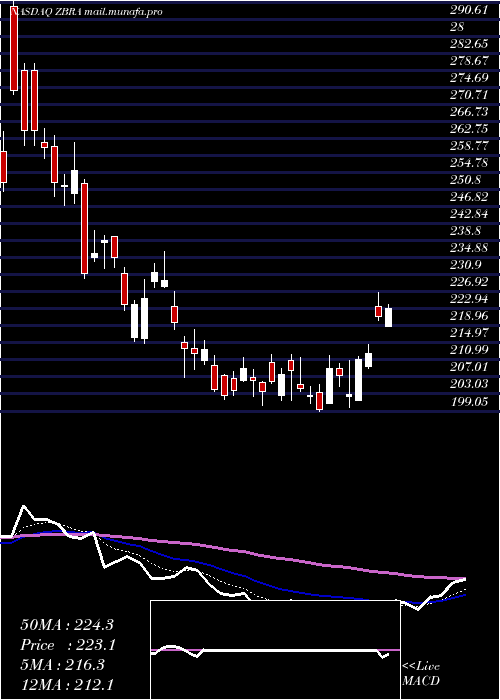
Task: Click the 50MA : 224.3 value
Action: [68, 624]
